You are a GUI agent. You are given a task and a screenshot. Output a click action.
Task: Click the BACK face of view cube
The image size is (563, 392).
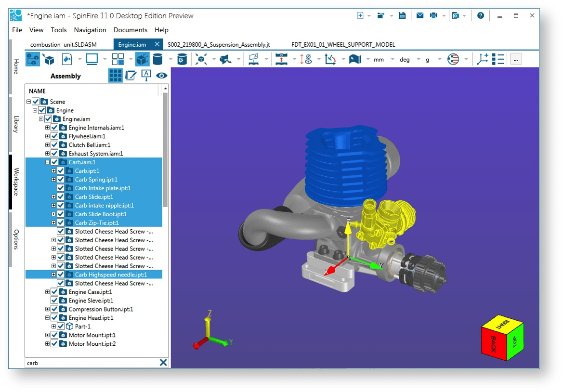pos(493,343)
